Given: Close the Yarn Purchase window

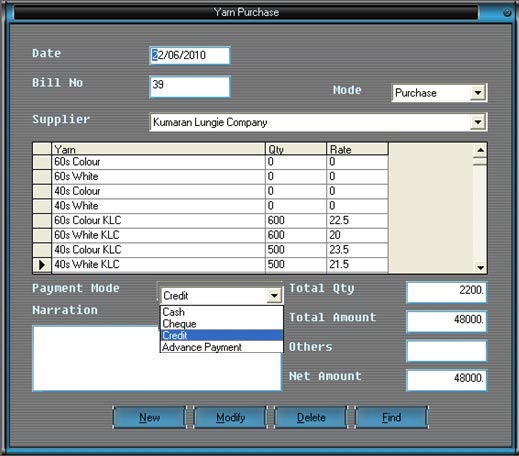Looking at the screenshot, I should (507, 13).
